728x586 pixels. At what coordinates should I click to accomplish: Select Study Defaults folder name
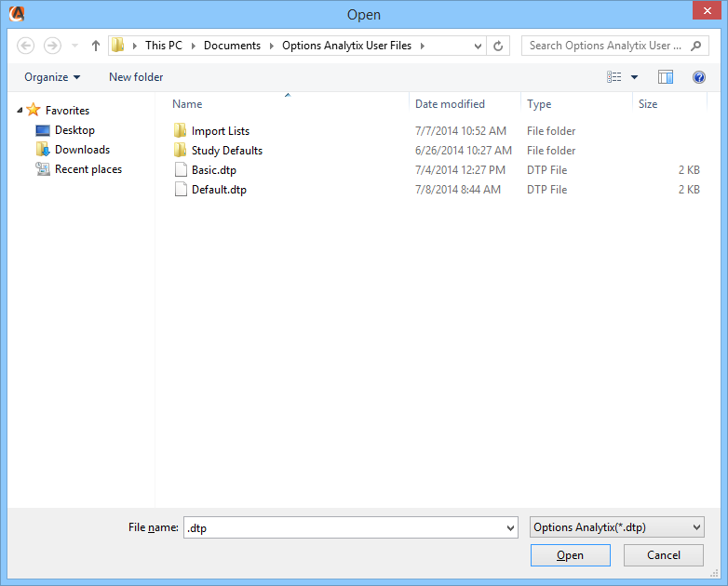point(227,151)
